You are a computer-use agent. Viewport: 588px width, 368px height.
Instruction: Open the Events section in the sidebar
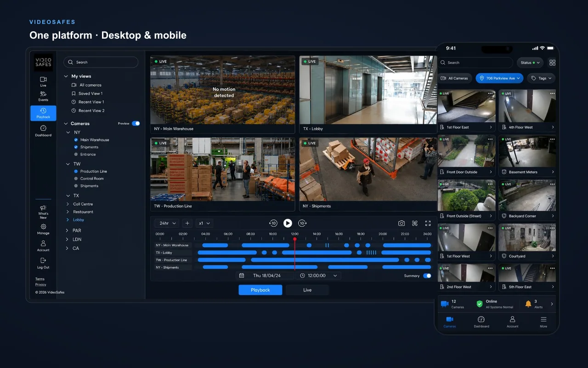tap(43, 96)
